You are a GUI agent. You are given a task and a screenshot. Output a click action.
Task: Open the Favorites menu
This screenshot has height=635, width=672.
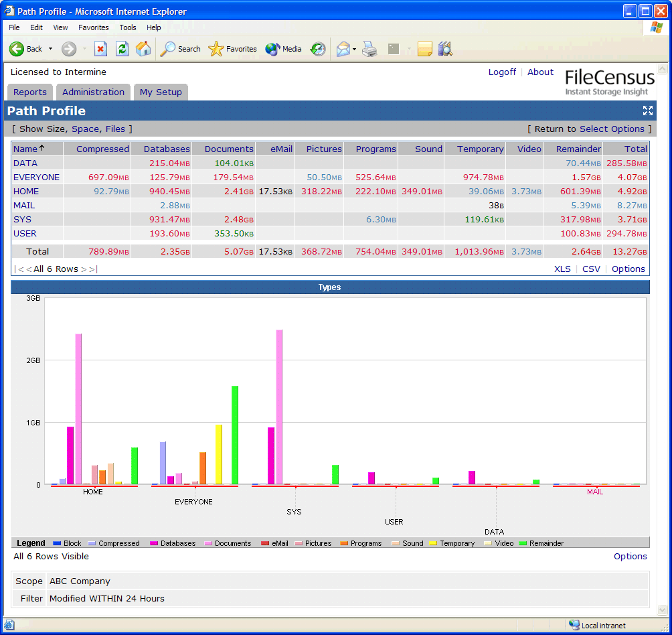tap(94, 27)
